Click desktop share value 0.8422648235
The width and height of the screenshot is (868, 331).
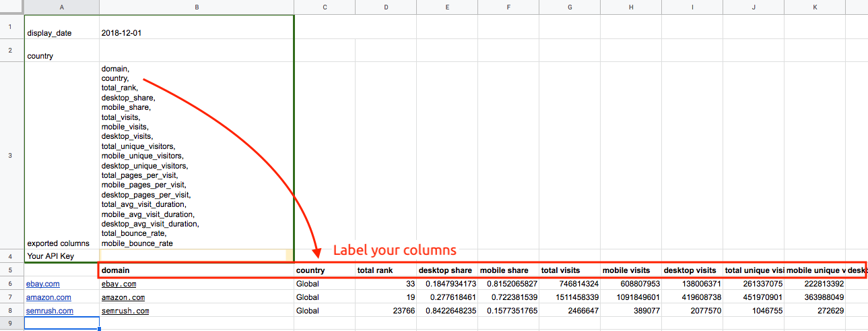click(x=447, y=311)
